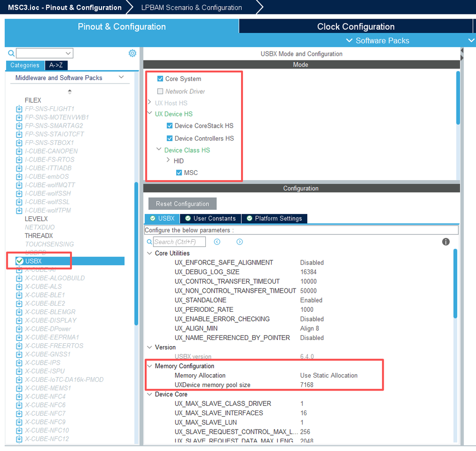Screen dimensions: 476x451
Task: Collapse the Memory Configuration section
Action: coord(149,366)
